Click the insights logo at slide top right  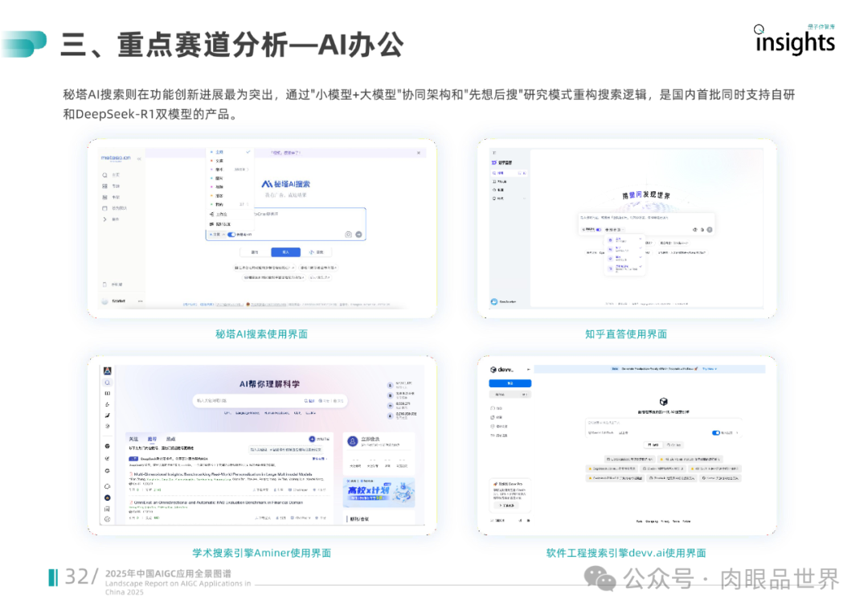click(x=795, y=41)
